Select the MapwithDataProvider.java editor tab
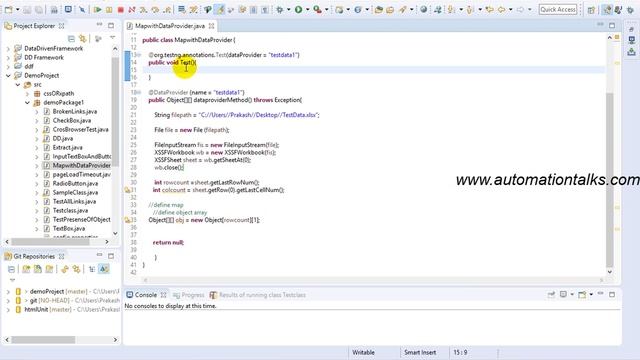640x360 pixels. pos(170,26)
